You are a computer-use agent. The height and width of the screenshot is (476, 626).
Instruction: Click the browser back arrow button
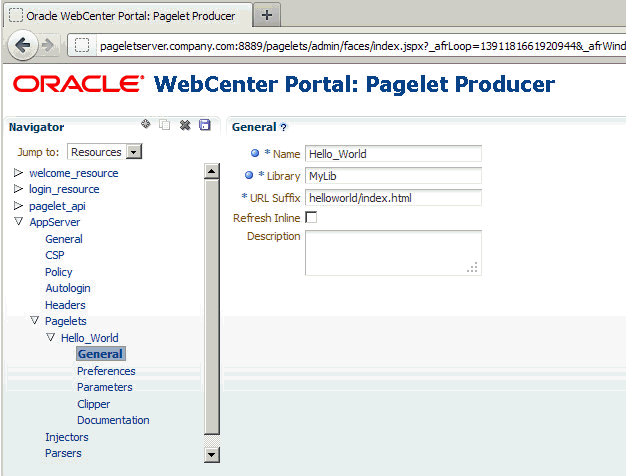(23, 45)
